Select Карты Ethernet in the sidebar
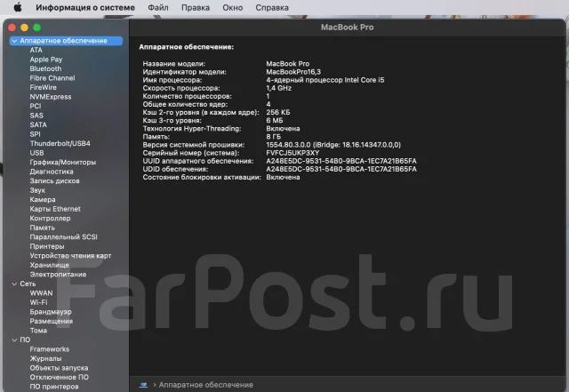This screenshot has width=569, height=392. (55, 209)
